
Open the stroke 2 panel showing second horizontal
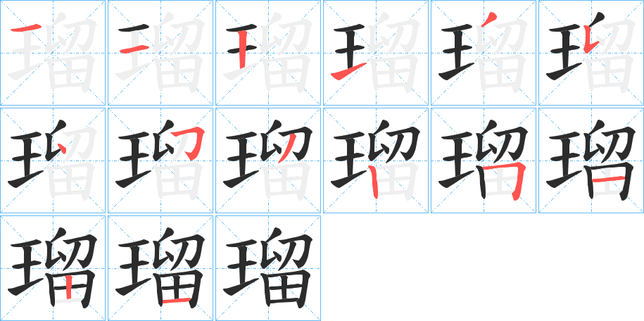(160, 53)
